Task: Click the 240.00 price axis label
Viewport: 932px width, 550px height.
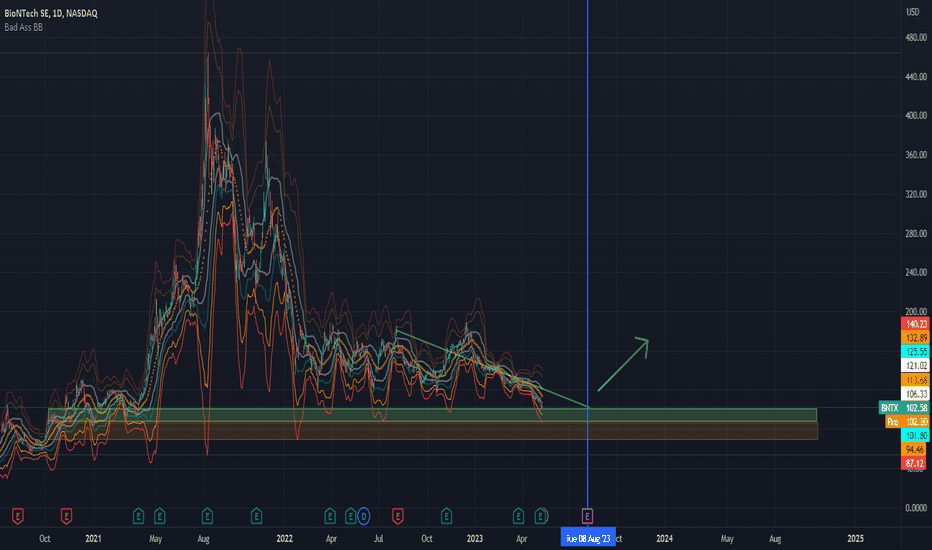Action: coord(915,272)
